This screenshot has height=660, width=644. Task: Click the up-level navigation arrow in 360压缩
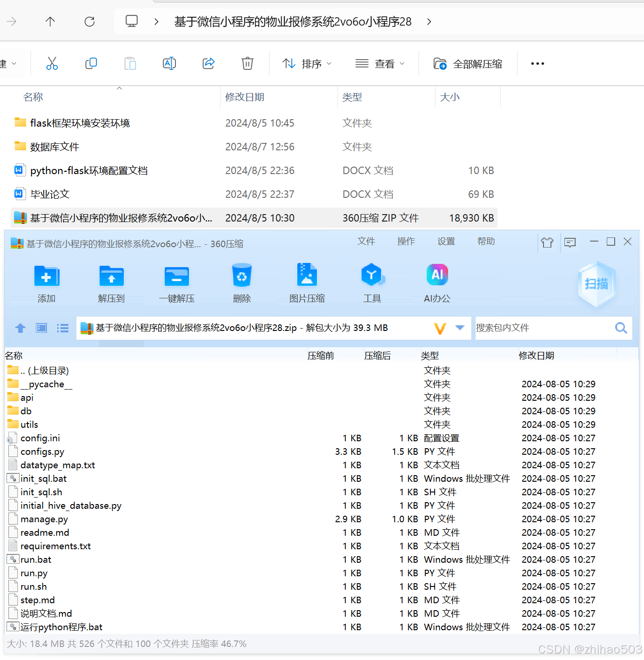(20, 328)
